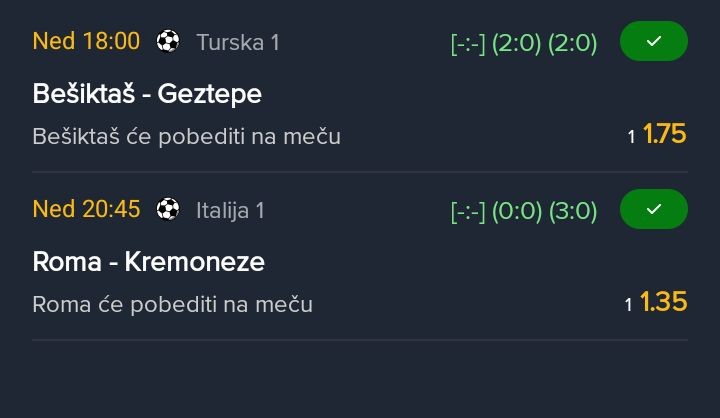Open the Turska 1 league label
This screenshot has height=418, width=720.
pos(238,42)
